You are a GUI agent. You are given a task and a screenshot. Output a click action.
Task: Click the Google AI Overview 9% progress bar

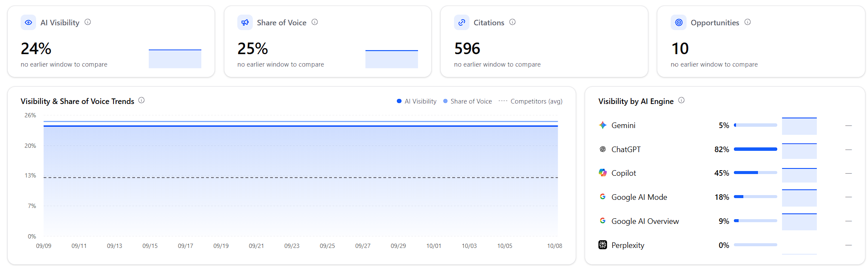coord(755,221)
